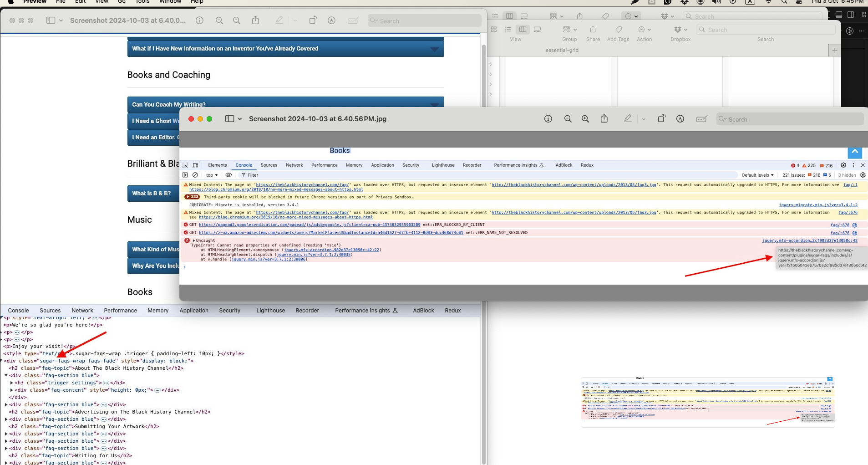The height and width of the screenshot is (465, 868).
Task: Toggle the sidebar in the rear Preview window
Action: pos(51,20)
